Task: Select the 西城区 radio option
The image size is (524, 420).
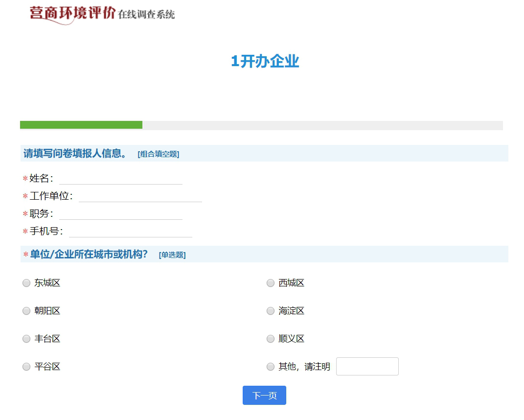Action: (271, 283)
